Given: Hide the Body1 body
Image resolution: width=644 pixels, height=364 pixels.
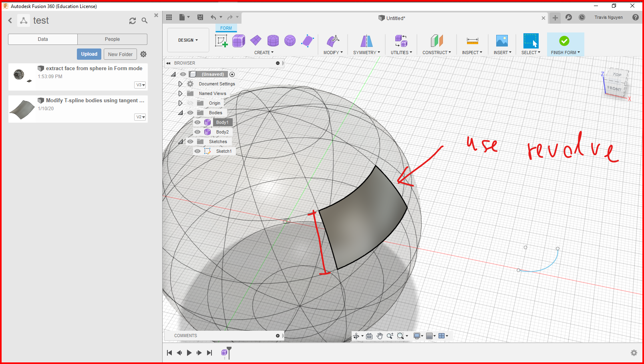Looking at the screenshot, I should click(x=197, y=122).
